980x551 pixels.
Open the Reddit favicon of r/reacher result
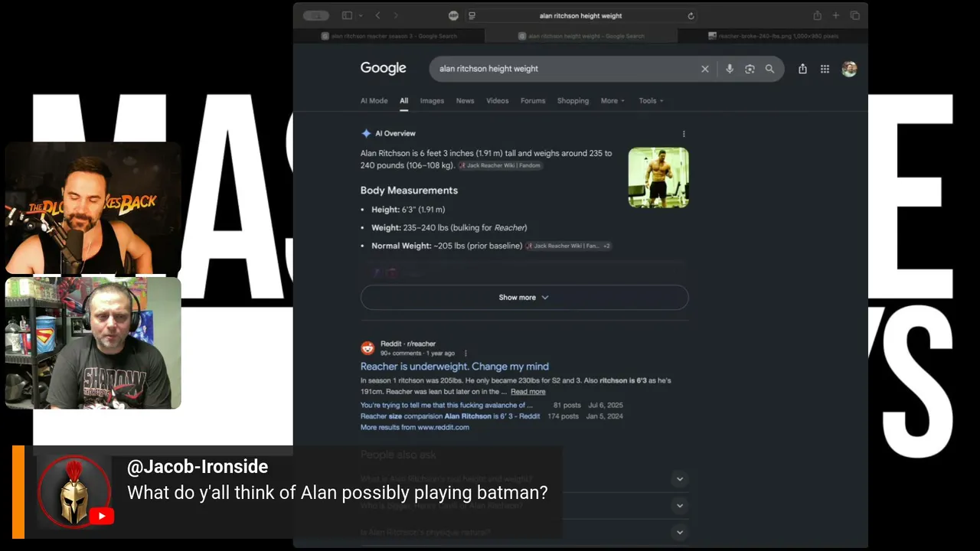tap(367, 348)
